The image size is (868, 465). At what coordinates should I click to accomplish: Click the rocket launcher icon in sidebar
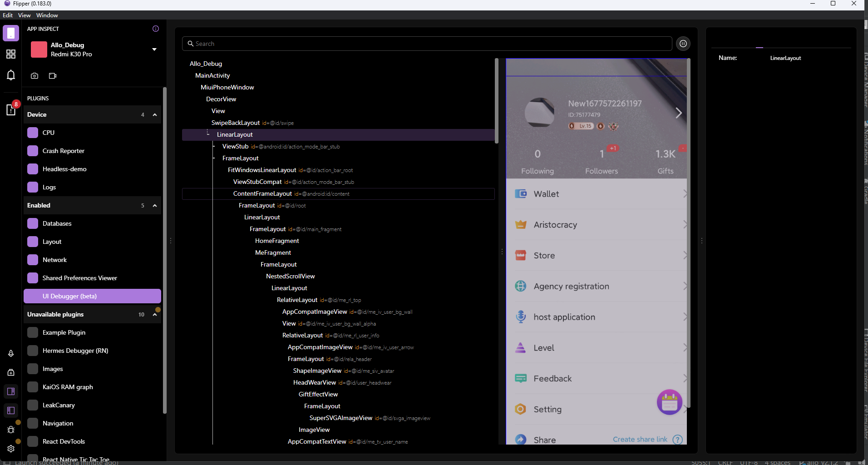pos(11,353)
